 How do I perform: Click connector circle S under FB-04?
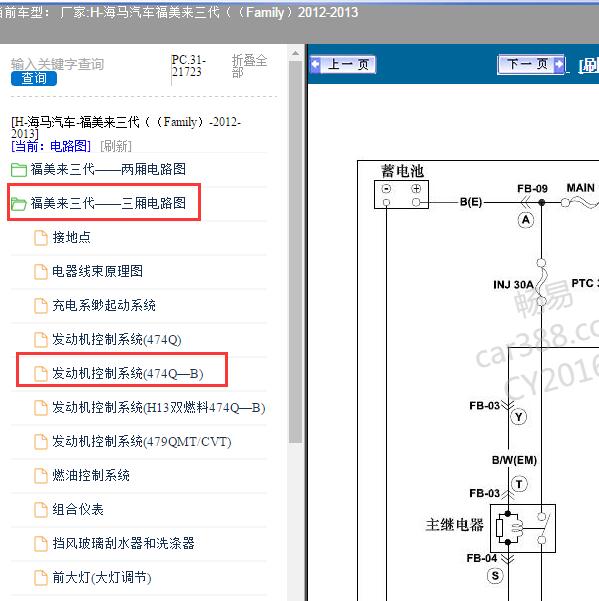tap(495, 576)
